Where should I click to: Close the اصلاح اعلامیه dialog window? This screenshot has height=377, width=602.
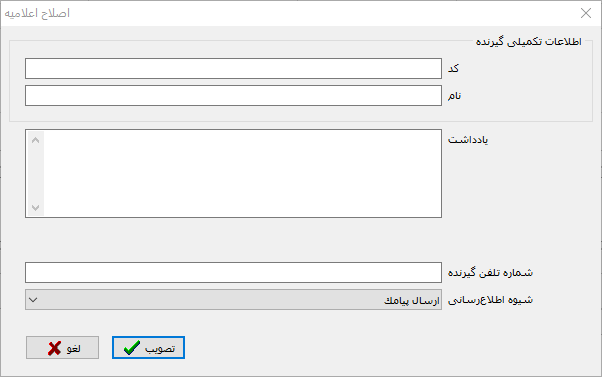tap(586, 13)
